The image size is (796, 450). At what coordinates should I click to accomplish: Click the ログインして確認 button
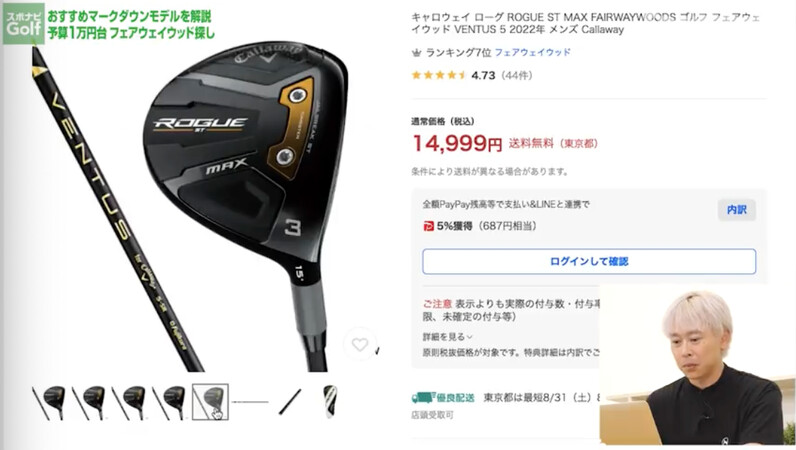click(x=589, y=262)
